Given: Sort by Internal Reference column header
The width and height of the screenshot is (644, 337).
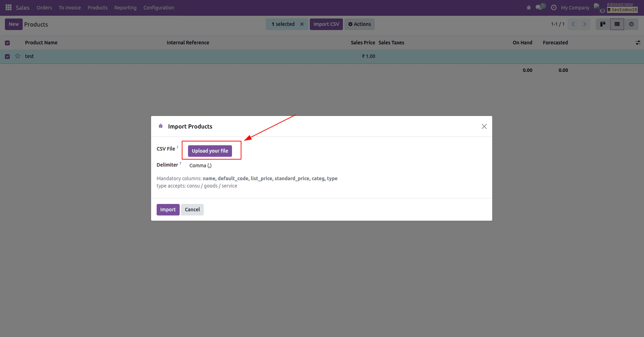Looking at the screenshot, I should [188, 43].
